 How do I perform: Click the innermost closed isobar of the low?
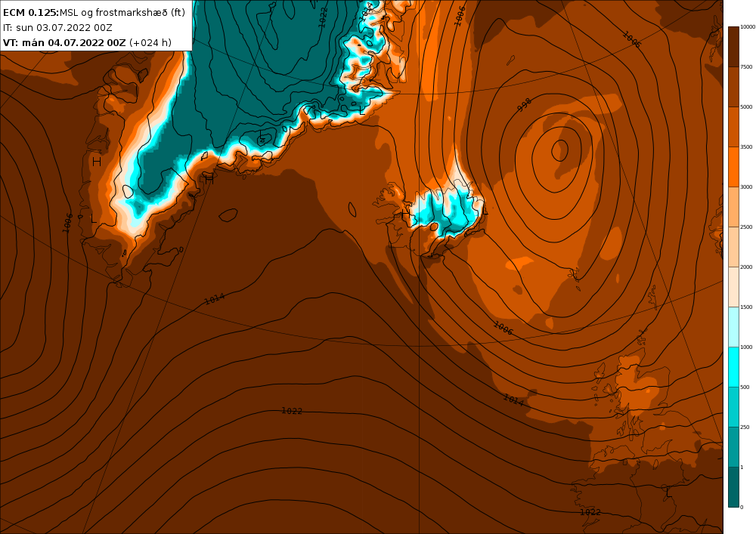[x=559, y=150]
